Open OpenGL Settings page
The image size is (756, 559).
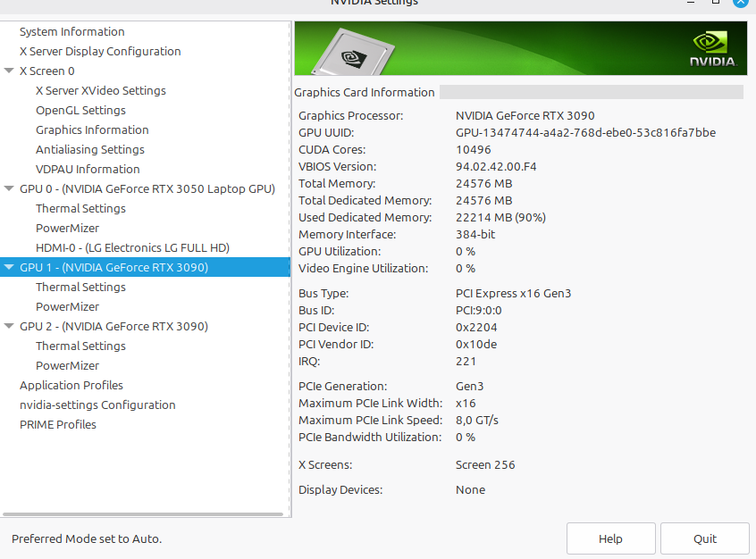click(80, 111)
